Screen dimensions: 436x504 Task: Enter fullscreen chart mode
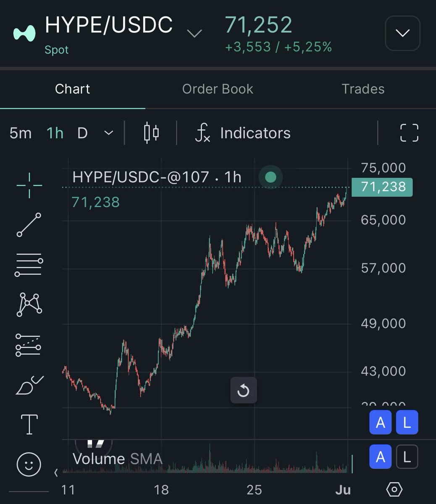point(409,133)
